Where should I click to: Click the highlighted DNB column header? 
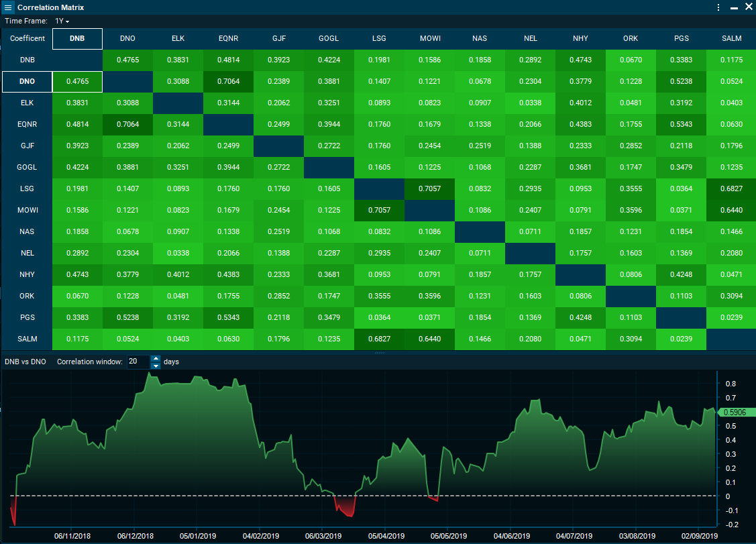77,38
